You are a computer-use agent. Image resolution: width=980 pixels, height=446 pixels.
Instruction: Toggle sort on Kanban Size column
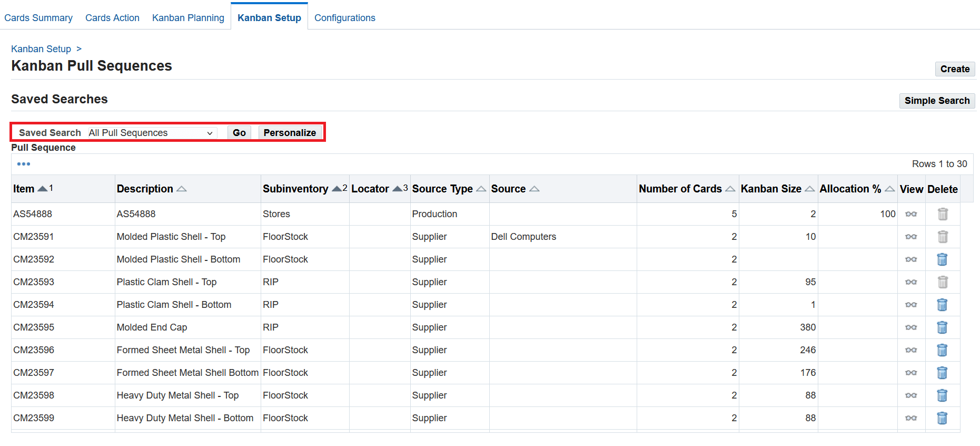[809, 189]
